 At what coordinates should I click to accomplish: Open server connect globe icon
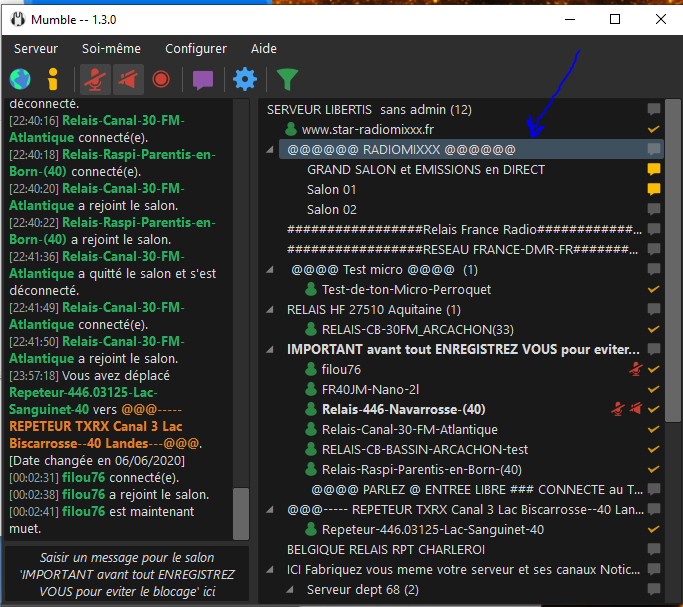pos(20,79)
